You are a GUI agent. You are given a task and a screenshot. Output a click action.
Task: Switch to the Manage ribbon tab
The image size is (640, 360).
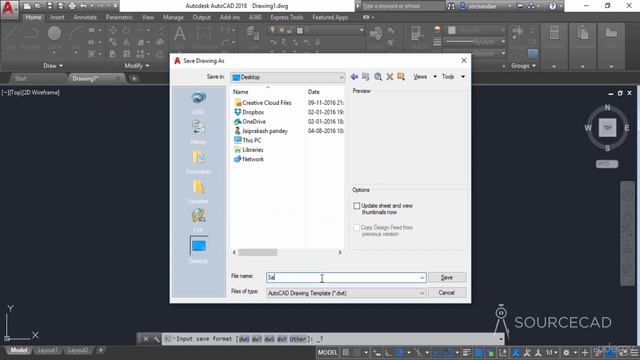pyautogui.click(x=173, y=17)
